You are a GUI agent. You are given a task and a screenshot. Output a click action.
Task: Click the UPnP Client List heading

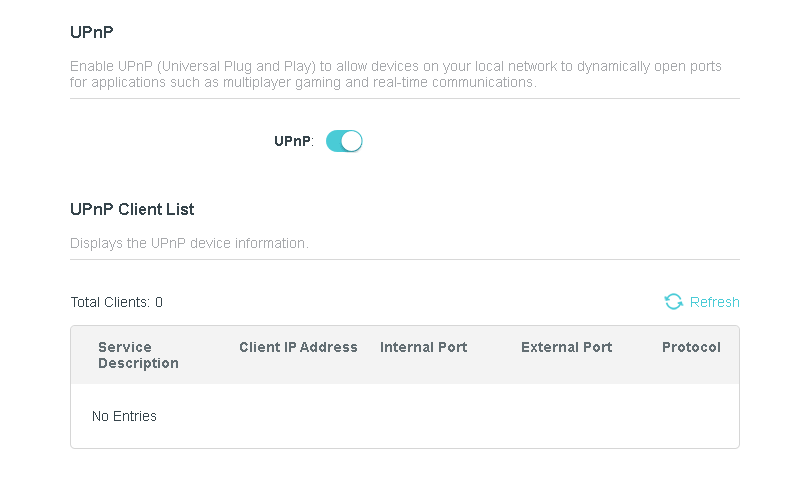(x=132, y=209)
